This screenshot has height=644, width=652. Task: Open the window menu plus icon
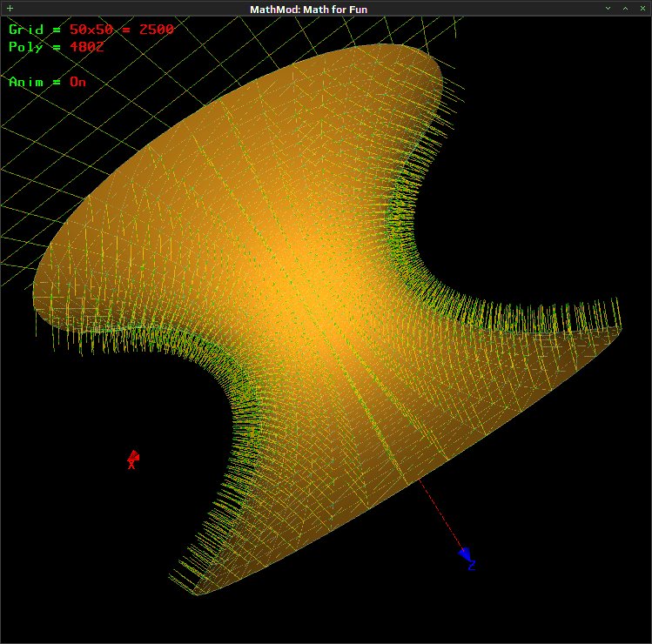point(10,9)
